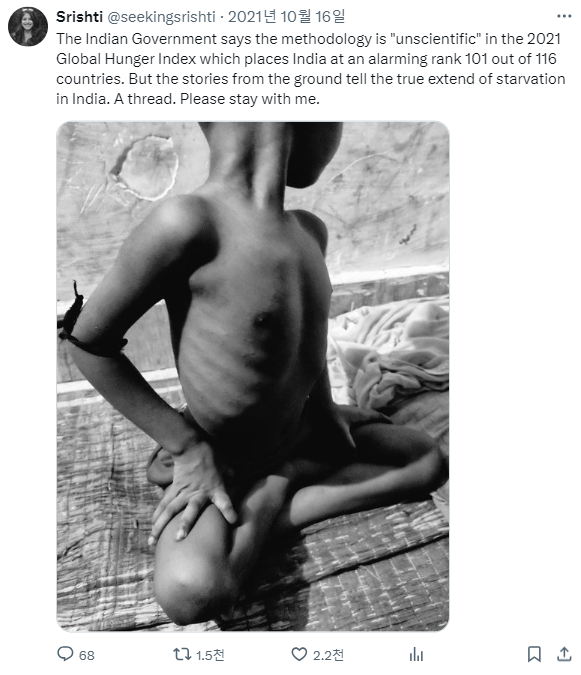Click the tweet text about Hunger Index

pyautogui.click(x=311, y=69)
